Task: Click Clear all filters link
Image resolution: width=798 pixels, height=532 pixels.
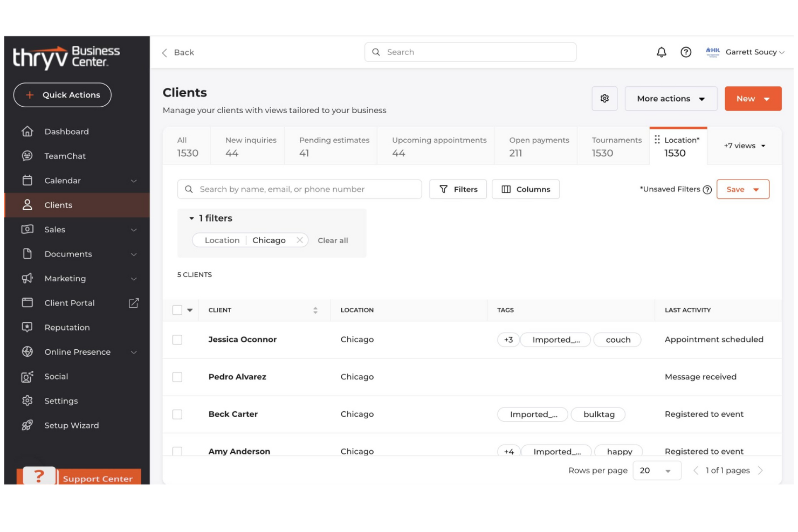Action: (333, 240)
